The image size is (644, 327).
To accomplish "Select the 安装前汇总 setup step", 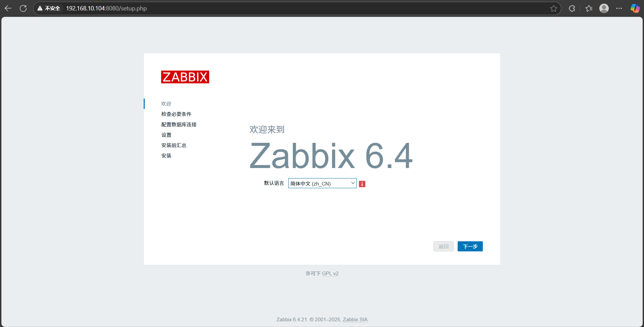I will pyautogui.click(x=174, y=145).
